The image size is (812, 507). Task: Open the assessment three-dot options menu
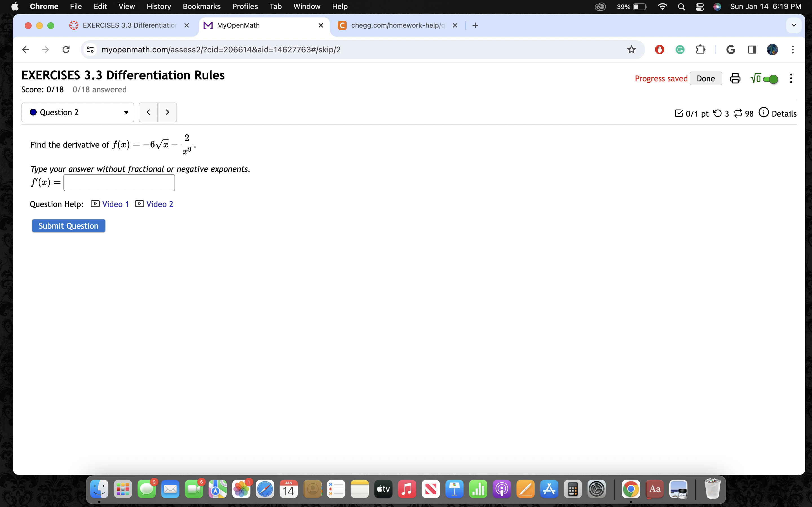click(x=791, y=79)
